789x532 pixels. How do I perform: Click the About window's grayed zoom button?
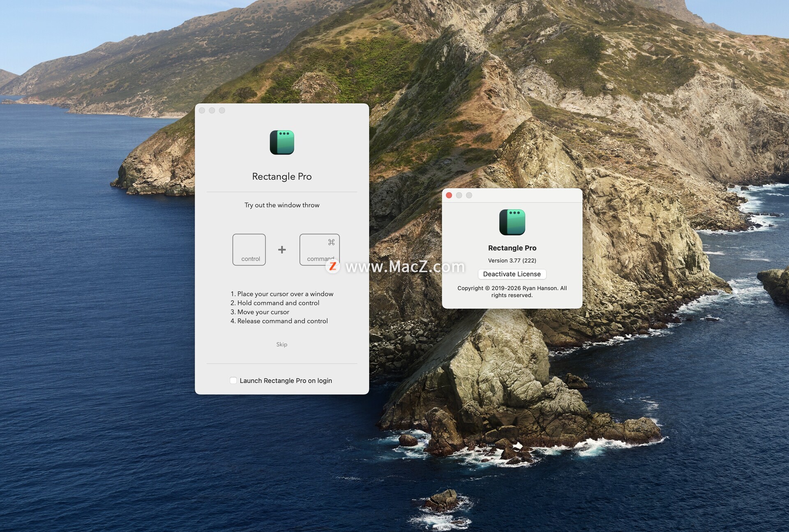(x=469, y=195)
